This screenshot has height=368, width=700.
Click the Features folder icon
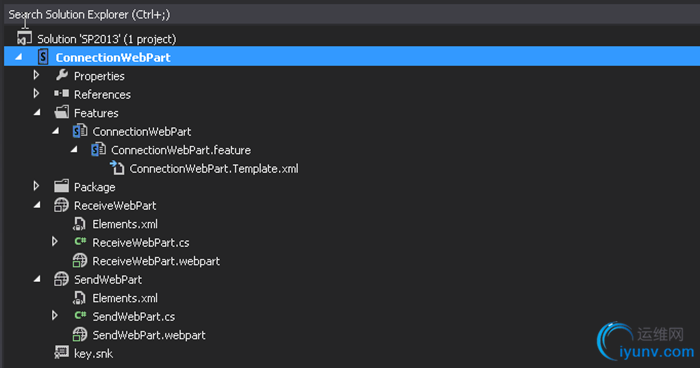[62, 112]
